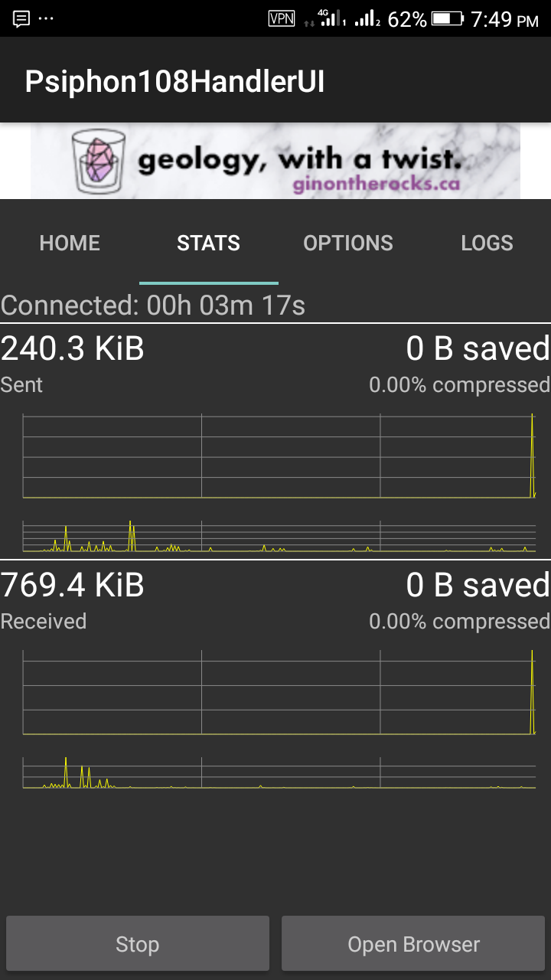Switch to the HOME tab
Screen dimensions: 551x980
tap(70, 243)
